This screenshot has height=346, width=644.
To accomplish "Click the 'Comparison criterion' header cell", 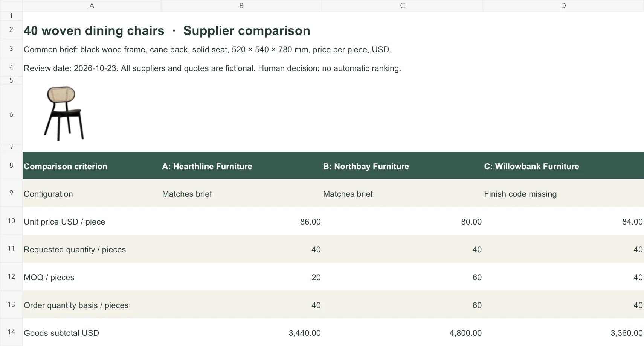I will coord(92,166).
